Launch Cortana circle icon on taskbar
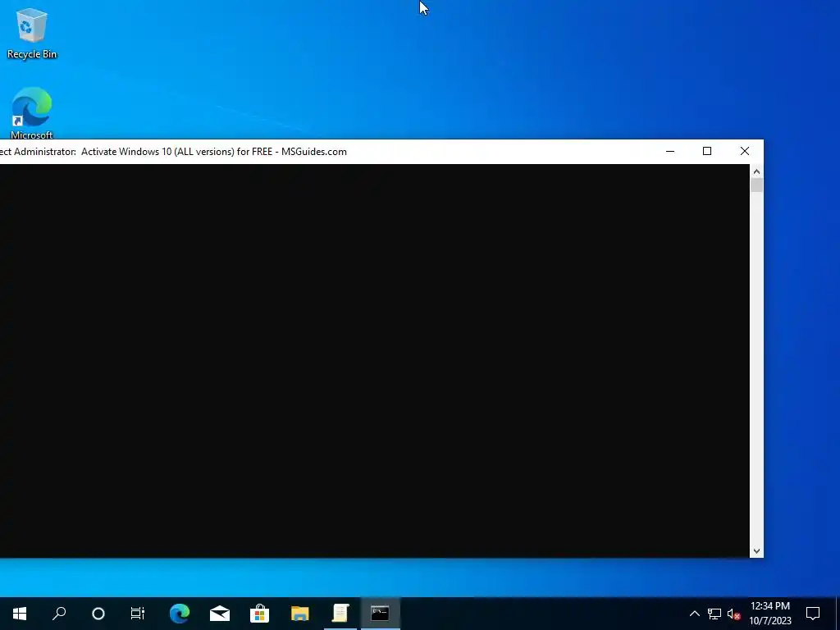 (98, 614)
